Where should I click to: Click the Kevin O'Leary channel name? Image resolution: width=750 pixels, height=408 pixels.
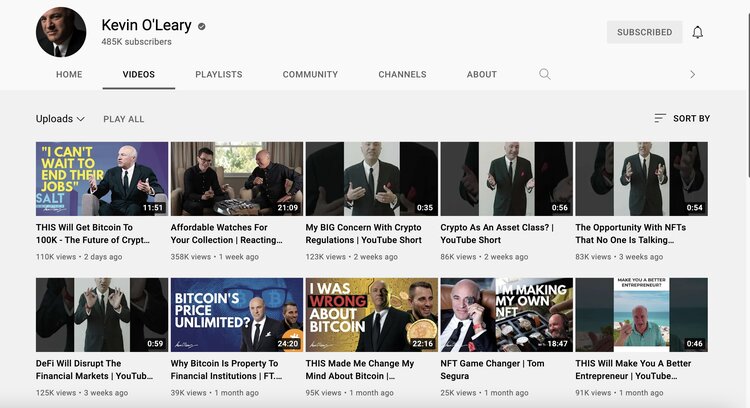click(x=146, y=25)
